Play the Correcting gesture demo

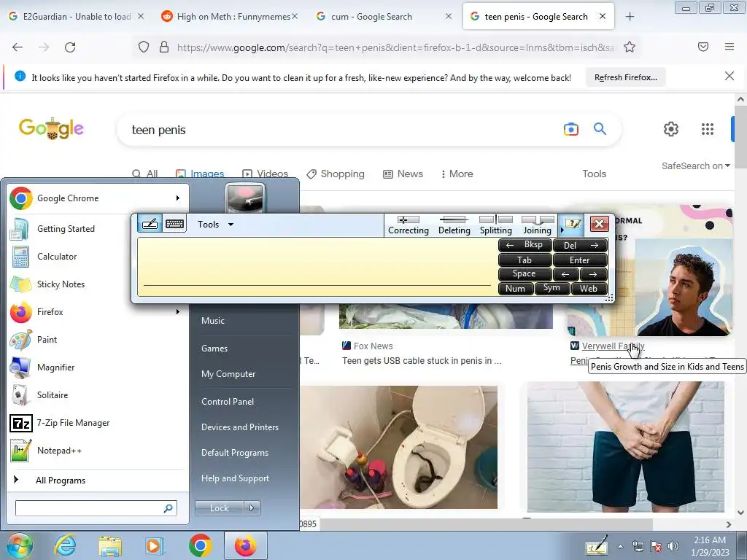click(x=409, y=225)
